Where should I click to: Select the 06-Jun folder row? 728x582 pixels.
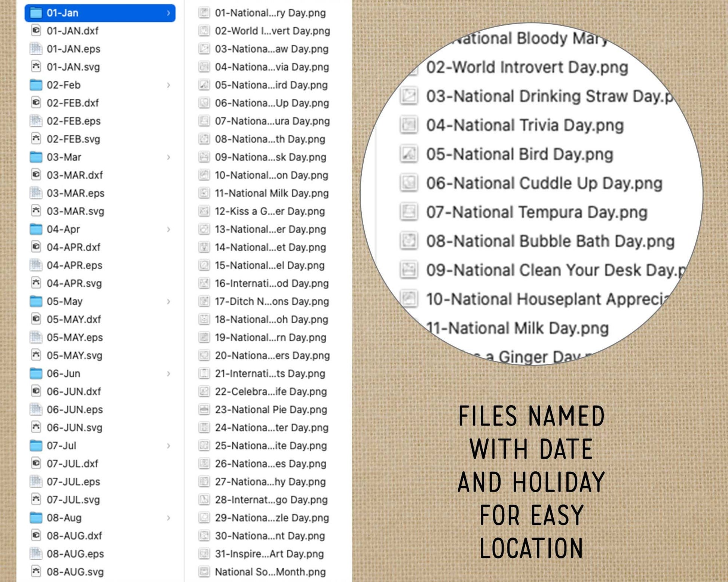pyautogui.click(x=100, y=373)
